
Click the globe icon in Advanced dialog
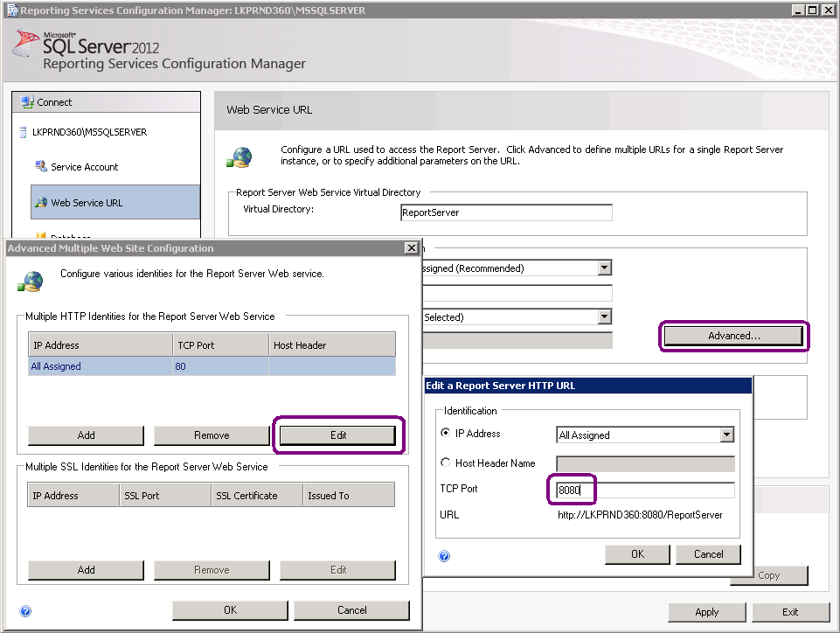[x=30, y=281]
